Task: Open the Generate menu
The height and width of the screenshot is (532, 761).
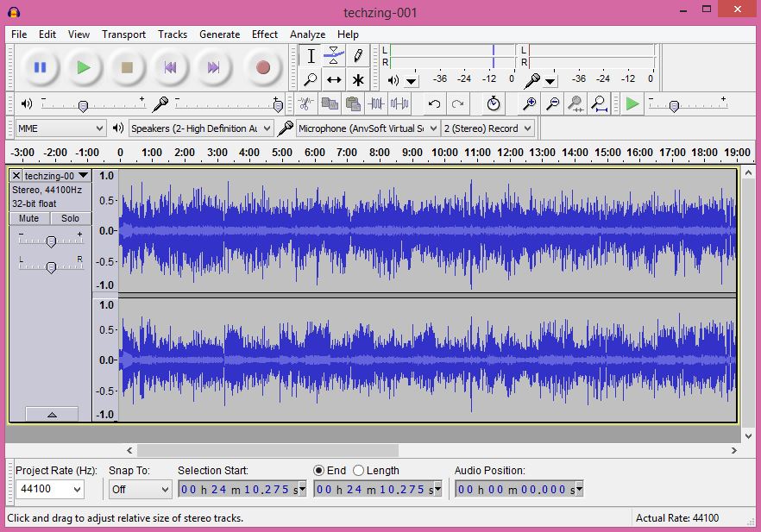Action: pos(219,34)
